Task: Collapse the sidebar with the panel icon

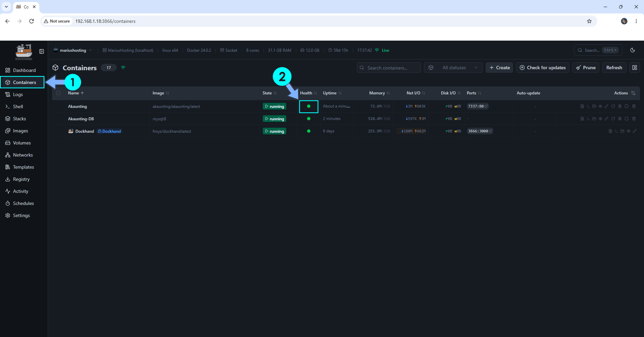Action: 42,51
